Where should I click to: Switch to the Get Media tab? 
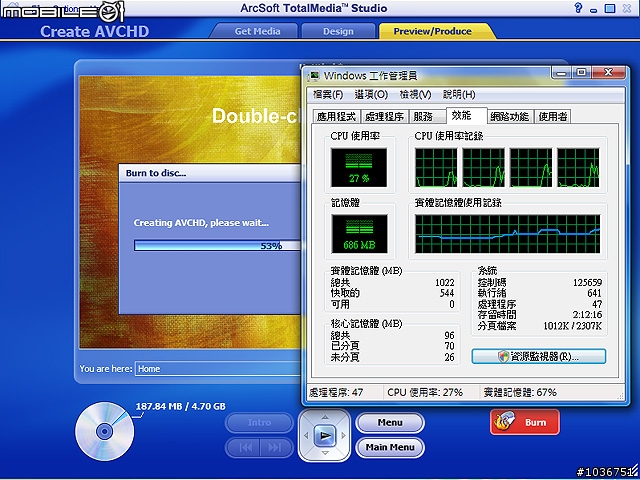pyautogui.click(x=257, y=31)
